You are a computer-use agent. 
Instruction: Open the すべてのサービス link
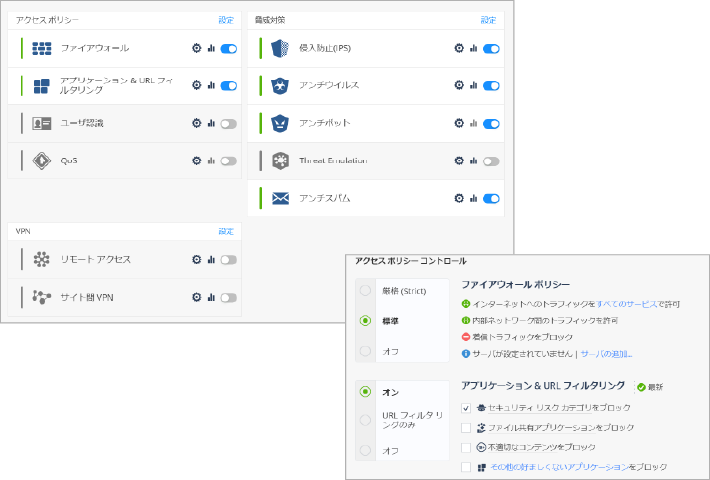click(x=626, y=302)
